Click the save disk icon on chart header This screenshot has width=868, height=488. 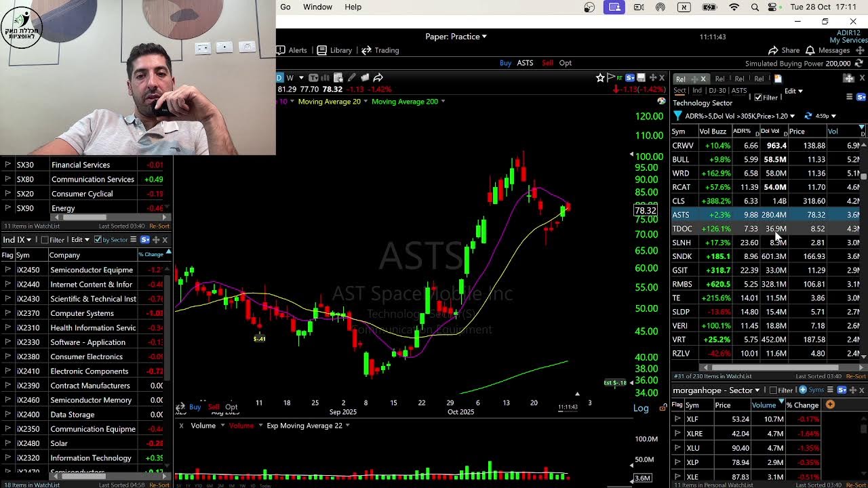(x=642, y=78)
